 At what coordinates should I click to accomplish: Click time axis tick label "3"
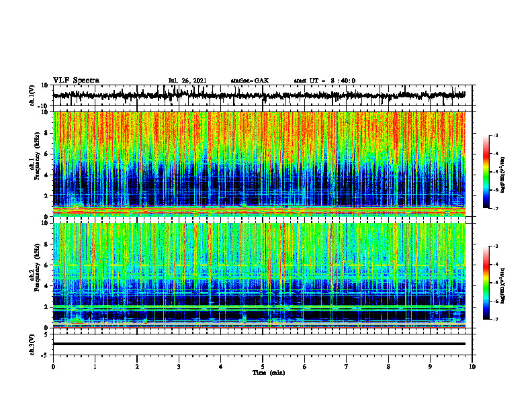click(x=179, y=367)
